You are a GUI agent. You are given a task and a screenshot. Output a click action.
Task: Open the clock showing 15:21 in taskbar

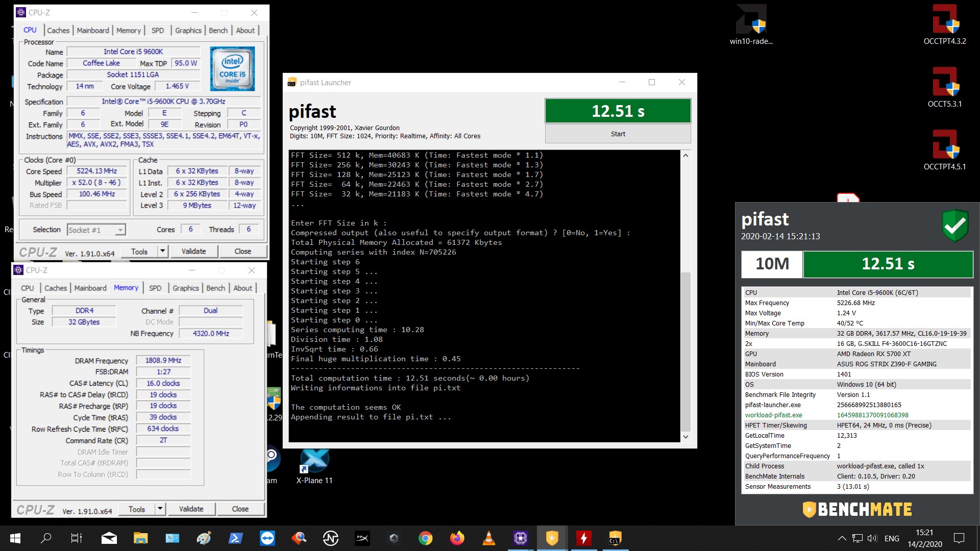[x=924, y=538]
